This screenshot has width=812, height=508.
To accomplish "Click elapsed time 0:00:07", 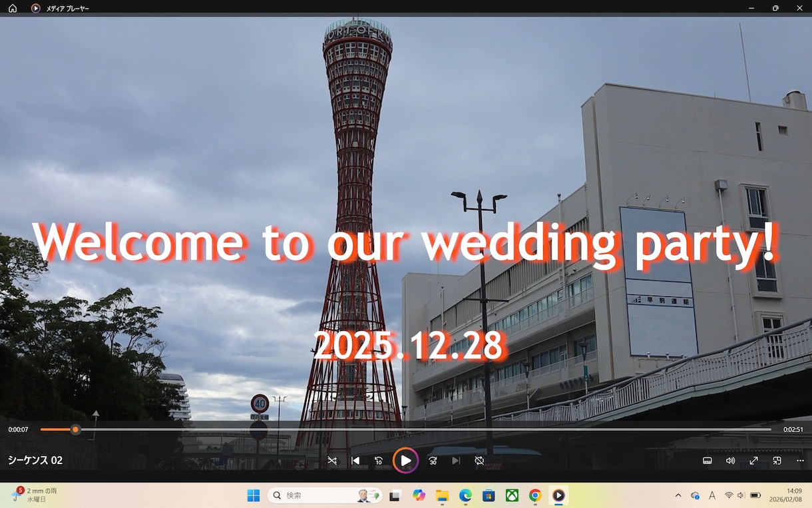I will 19,430.
